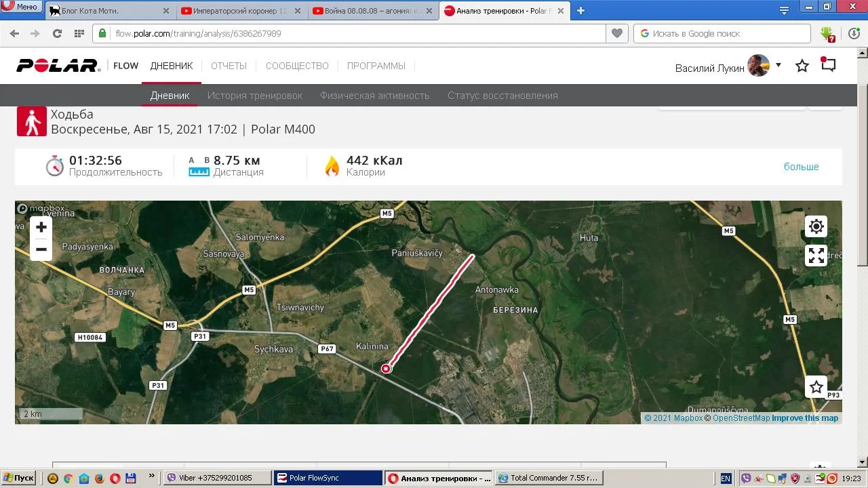Viewport: 868px width, 488px height.
Task: Click the Google search field
Action: tap(722, 33)
